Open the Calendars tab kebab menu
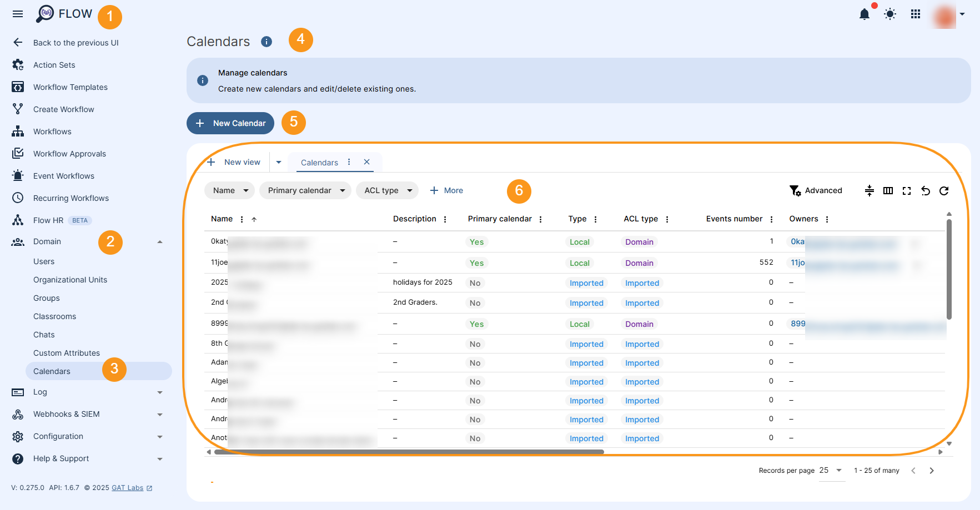 349,162
